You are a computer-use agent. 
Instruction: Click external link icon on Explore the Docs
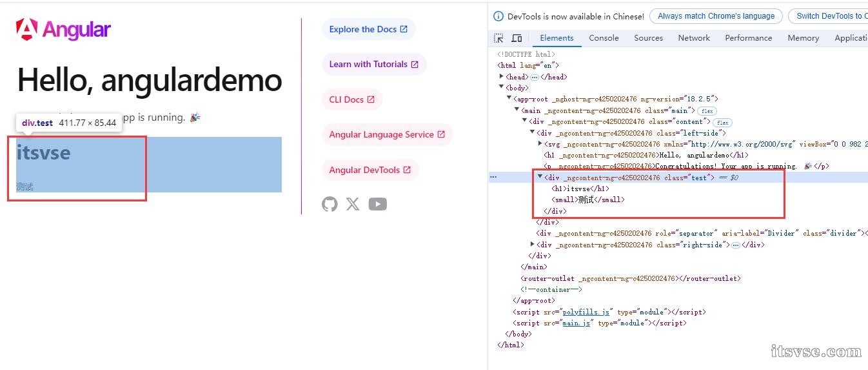point(404,29)
